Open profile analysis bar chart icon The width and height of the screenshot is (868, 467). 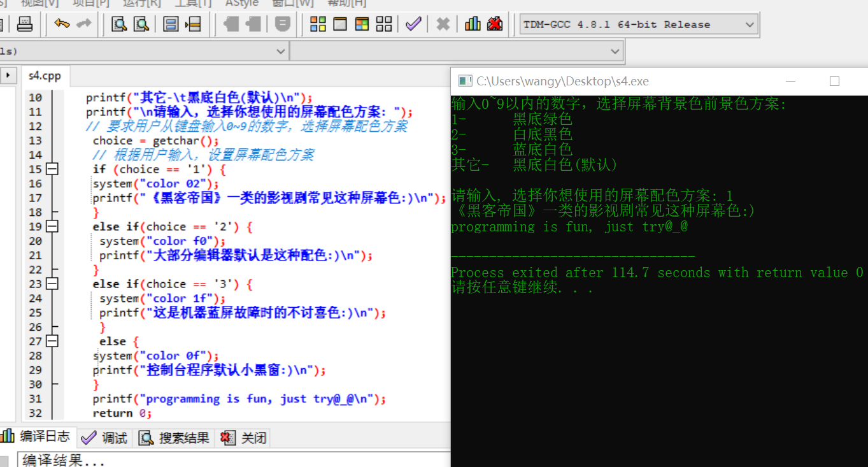473,24
